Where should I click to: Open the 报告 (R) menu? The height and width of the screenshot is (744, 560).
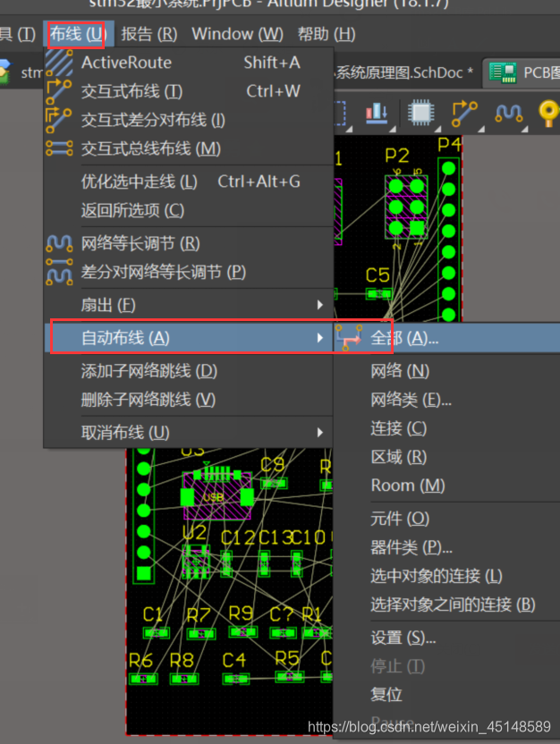[149, 34]
